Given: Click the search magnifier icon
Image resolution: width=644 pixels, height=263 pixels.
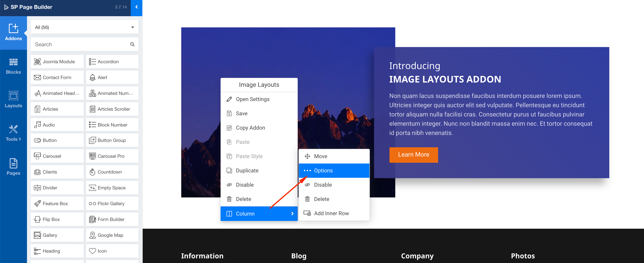Looking at the screenshot, I should pyautogui.click(x=132, y=45).
